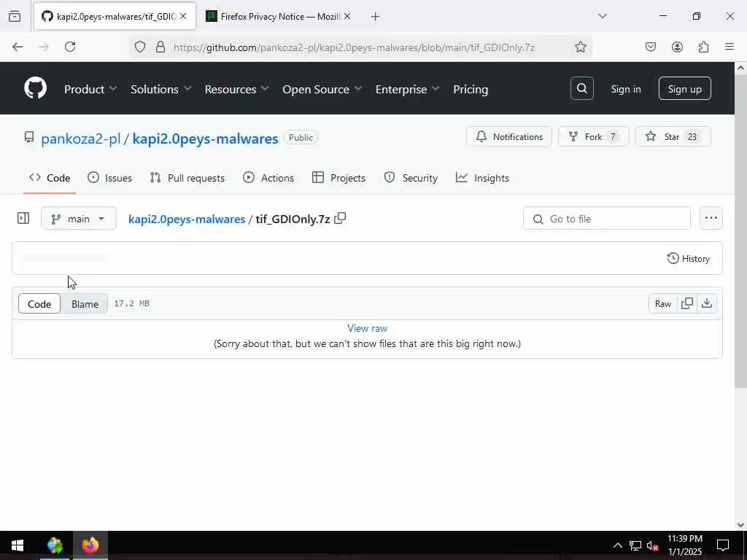Switch to Code view toggle
The width and height of the screenshot is (747, 560).
coord(39,304)
